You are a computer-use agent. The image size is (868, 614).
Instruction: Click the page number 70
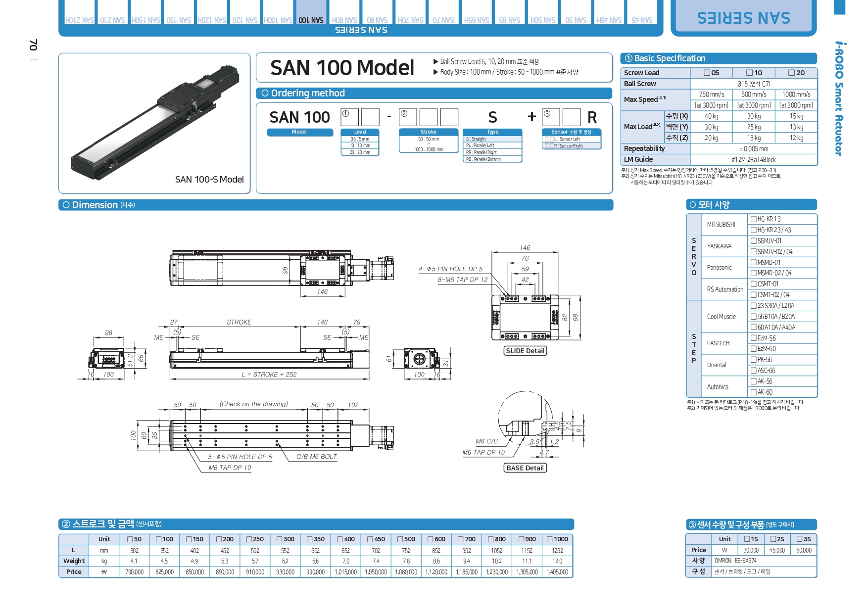tap(33, 45)
